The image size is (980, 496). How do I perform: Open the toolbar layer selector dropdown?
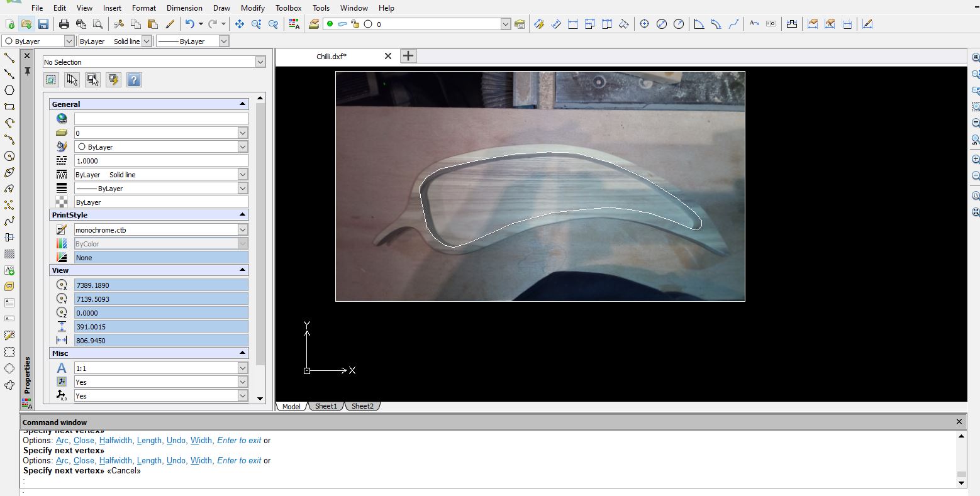506,24
